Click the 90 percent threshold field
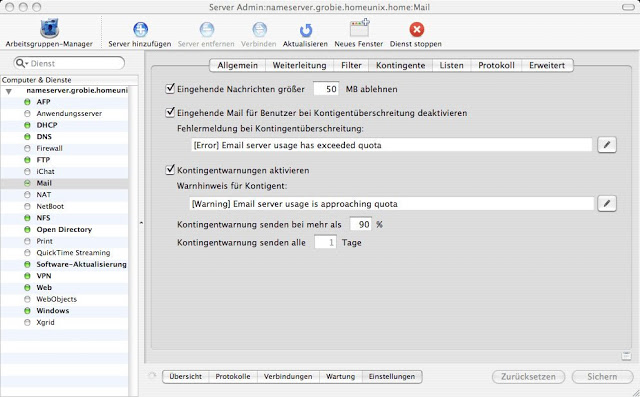This screenshot has width=640, height=397. [361, 224]
